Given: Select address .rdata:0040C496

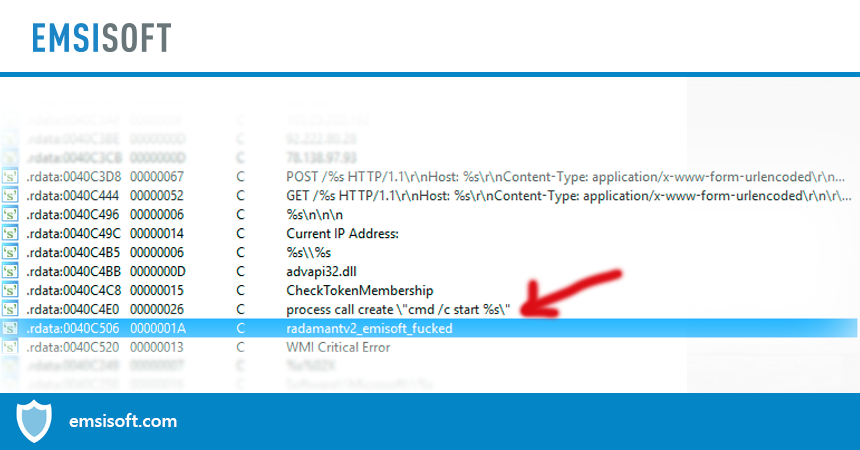Looking at the screenshot, I should pos(73,215).
